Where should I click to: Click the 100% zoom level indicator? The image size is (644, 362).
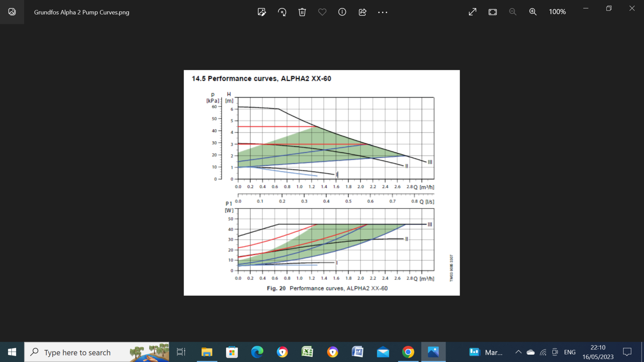[x=557, y=12]
